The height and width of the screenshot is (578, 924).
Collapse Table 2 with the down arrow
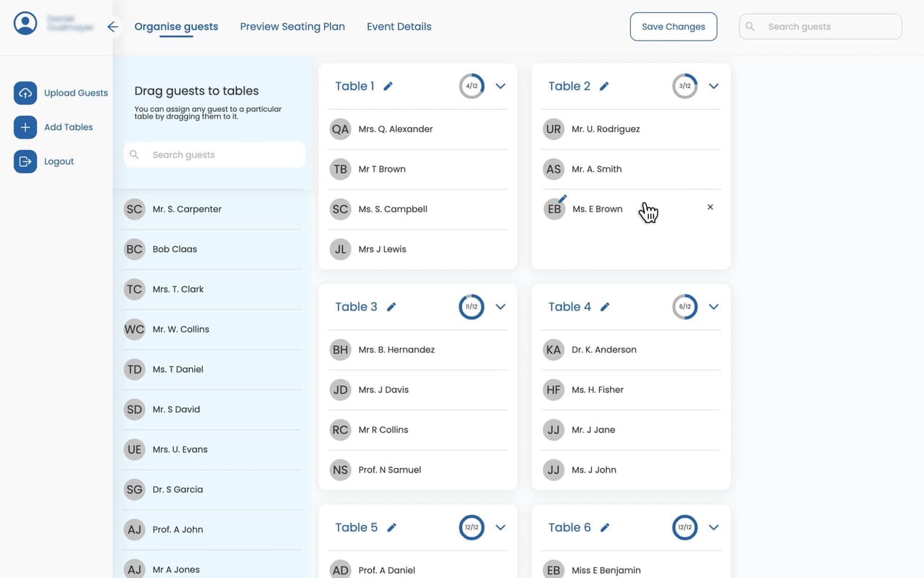(713, 85)
